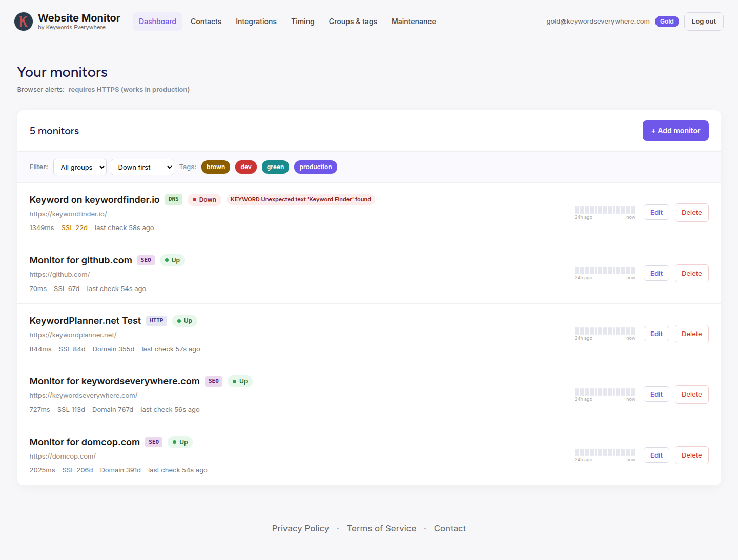
Task: Filter by the green tag
Action: [x=275, y=167]
